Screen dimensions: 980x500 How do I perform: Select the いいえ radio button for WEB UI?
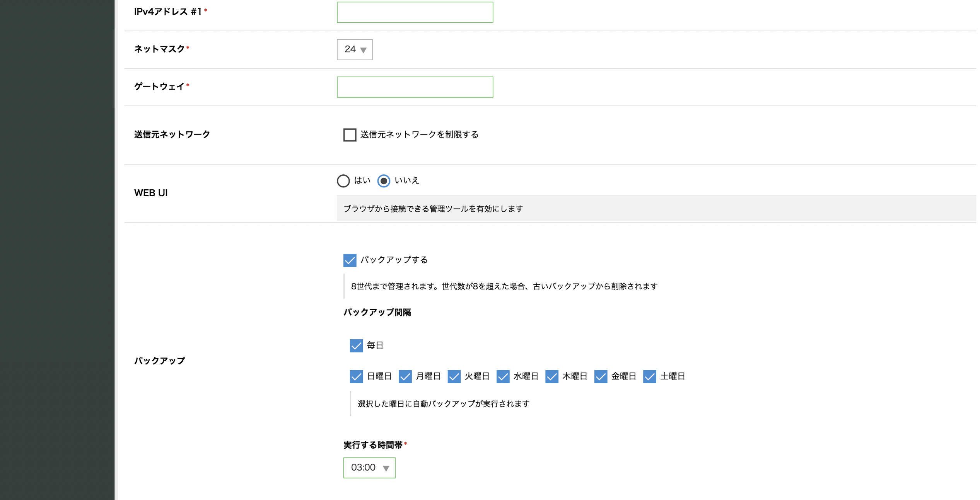384,181
